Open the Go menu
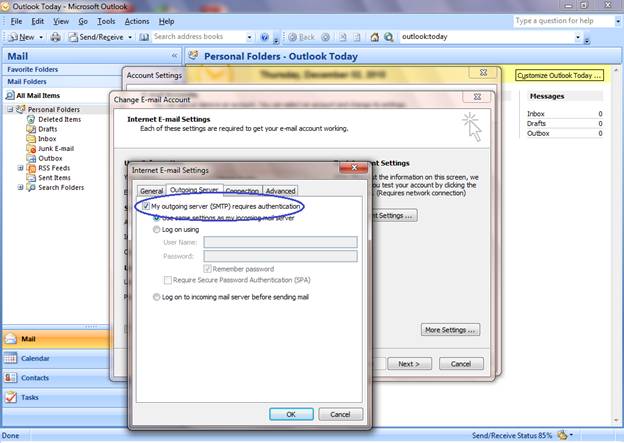 pyautogui.click(x=83, y=21)
